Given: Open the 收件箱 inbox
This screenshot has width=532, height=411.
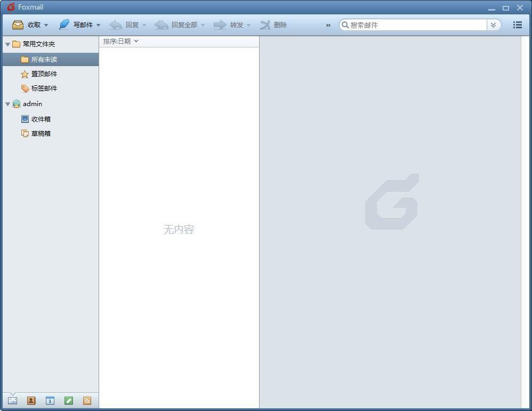Looking at the screenshot, I should [36, 119].
